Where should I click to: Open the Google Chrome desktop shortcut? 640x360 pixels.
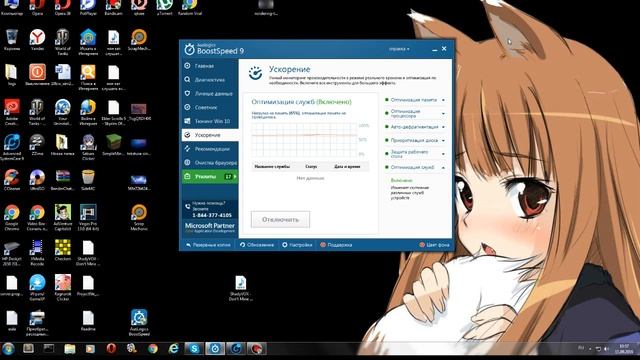pos(11,218)
